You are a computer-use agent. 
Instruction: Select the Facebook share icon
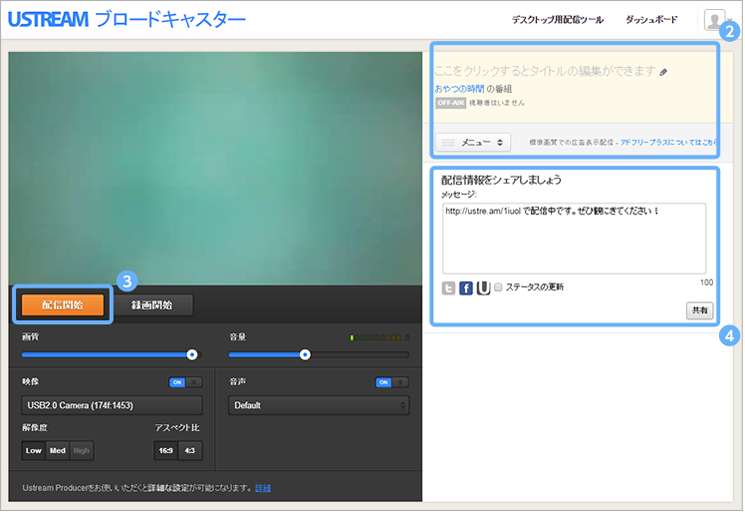point(466,288)
